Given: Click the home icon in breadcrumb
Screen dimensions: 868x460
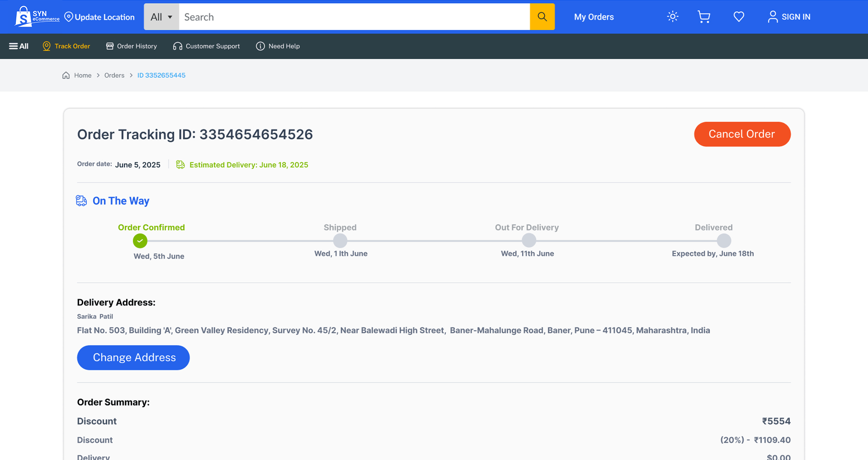Looking at the screenshot, I should tap(66, 75).
